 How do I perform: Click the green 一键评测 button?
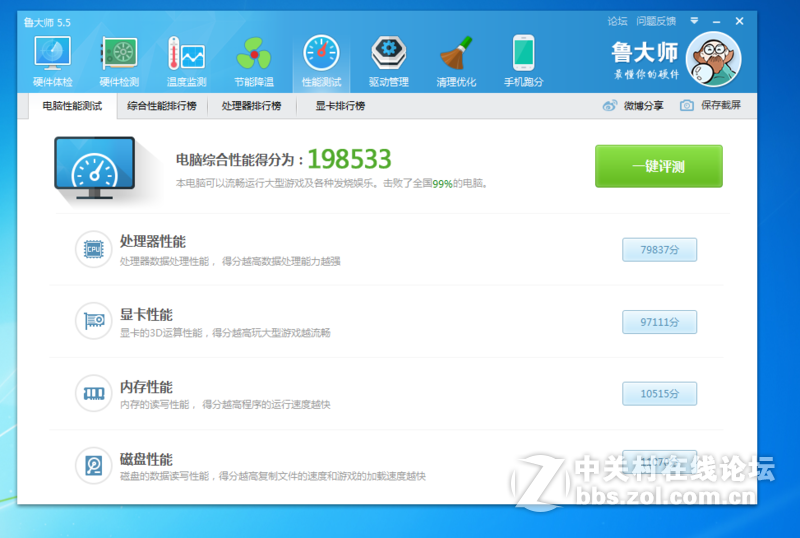pos(659,166)
